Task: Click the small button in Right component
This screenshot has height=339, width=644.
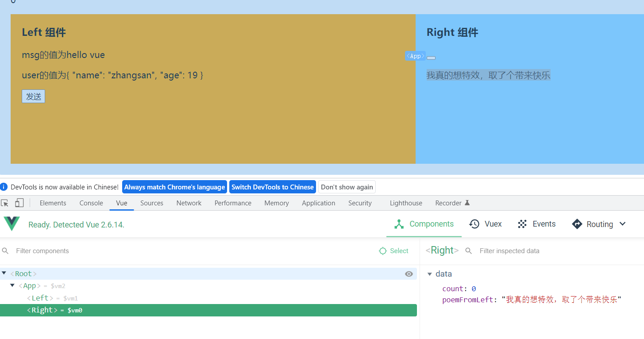Action: click(431, 58)
